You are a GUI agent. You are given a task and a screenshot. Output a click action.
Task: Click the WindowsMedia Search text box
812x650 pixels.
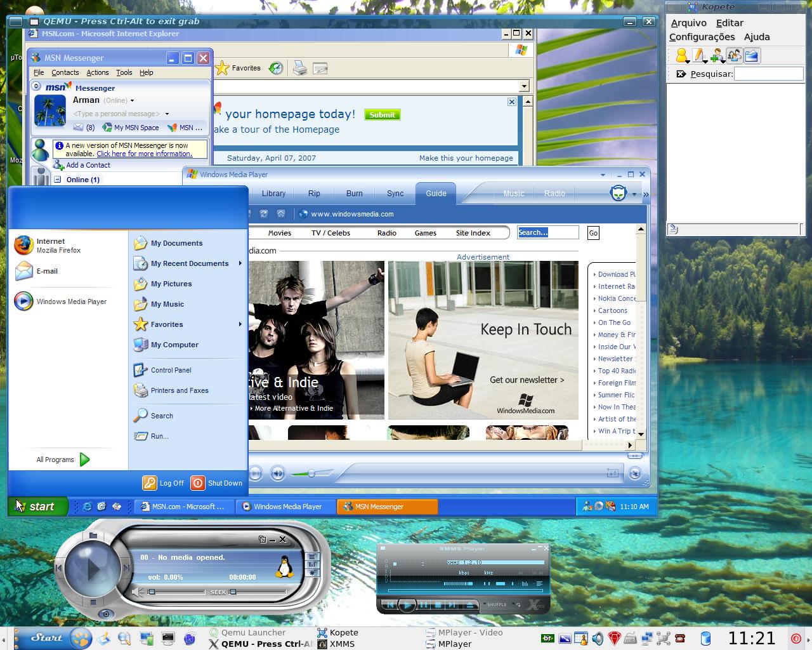[548, 232]
